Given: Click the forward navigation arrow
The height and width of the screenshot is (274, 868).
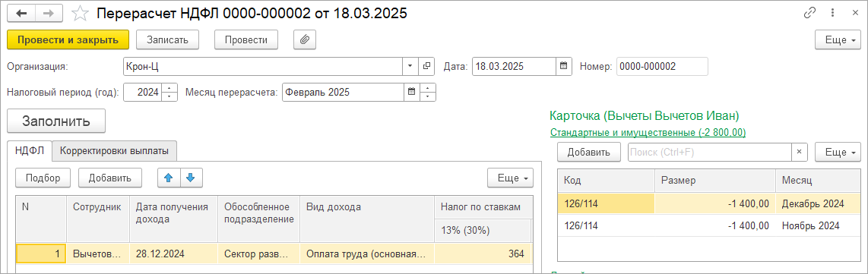Looking at the screenshot, I should (x=49, y=14).
